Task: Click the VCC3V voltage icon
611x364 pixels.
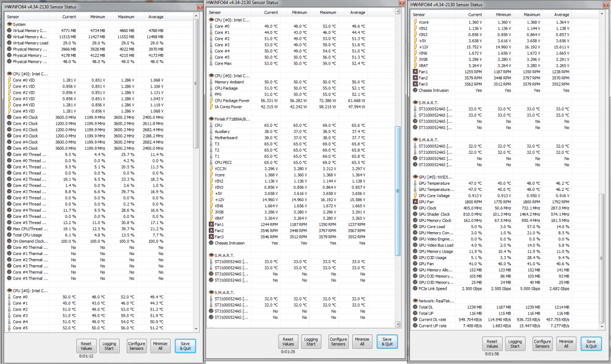Action: point(211,169)
